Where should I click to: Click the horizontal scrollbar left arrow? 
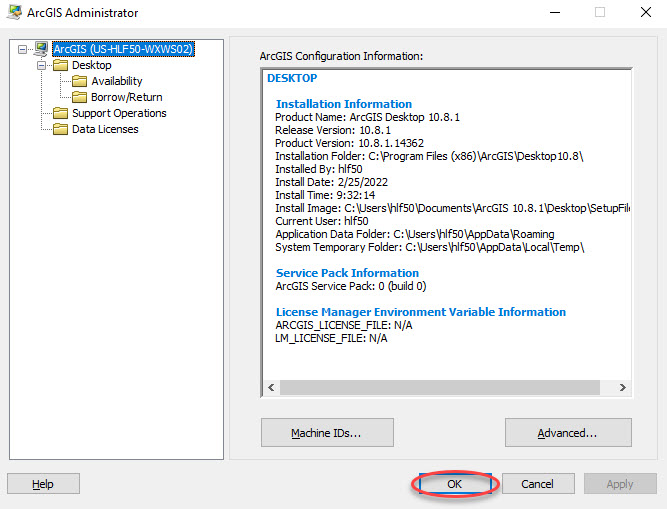pos(271,387)
